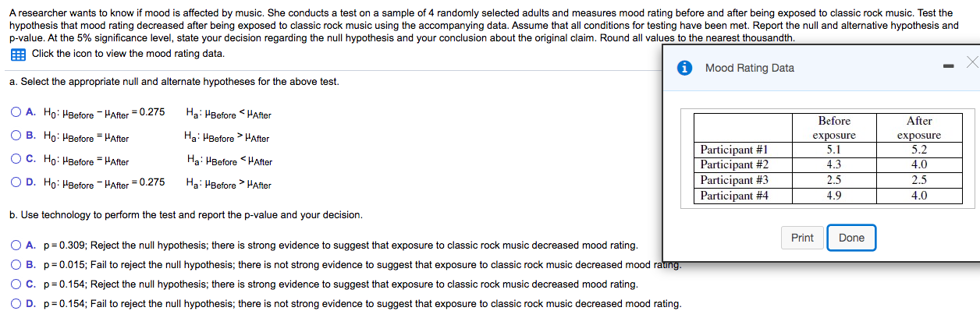The height and width of the screenshot is (318, 980).
Task: Click the Print button
Action: pos(802,238)
